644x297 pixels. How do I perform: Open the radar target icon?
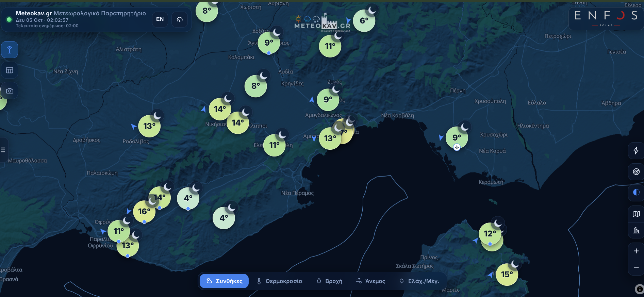[636, 172]
